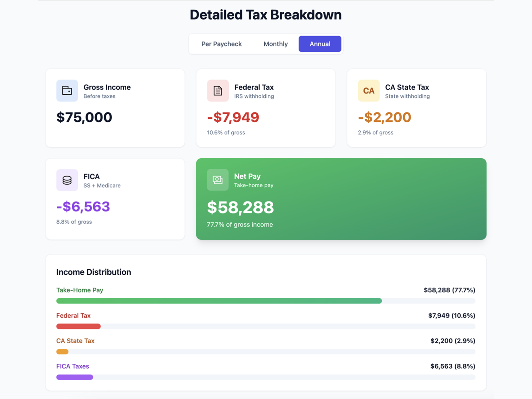The image size is (532, 399).
Task: Expand the Income Distribution section
Action: (x=93, y=272)
